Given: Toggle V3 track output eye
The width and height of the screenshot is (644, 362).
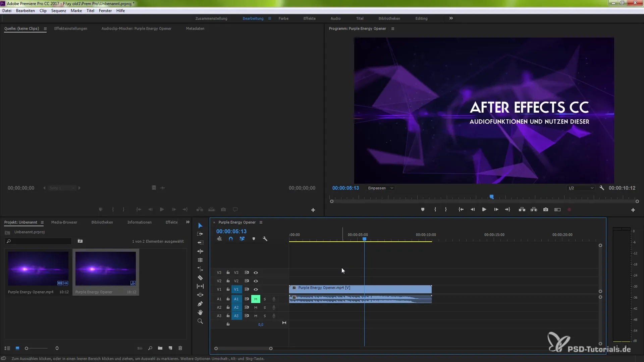Looking at the screenshot, I should [x=256, y=273].
